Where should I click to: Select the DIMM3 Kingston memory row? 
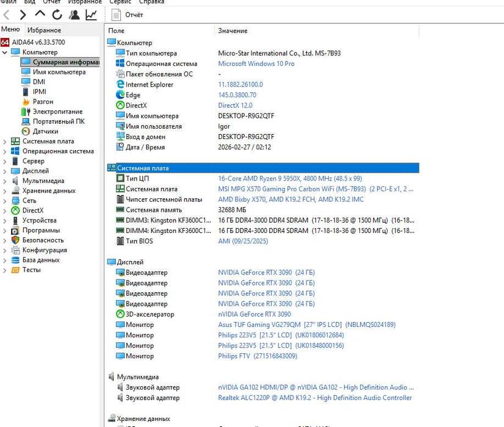(265, 220)
